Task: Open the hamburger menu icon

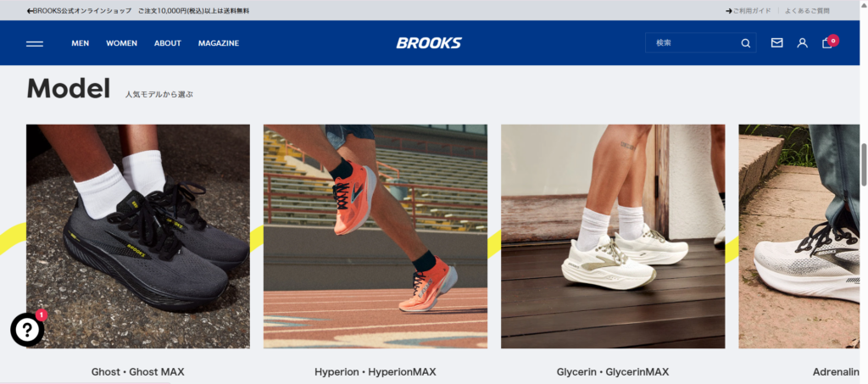Action: point(34,43)
